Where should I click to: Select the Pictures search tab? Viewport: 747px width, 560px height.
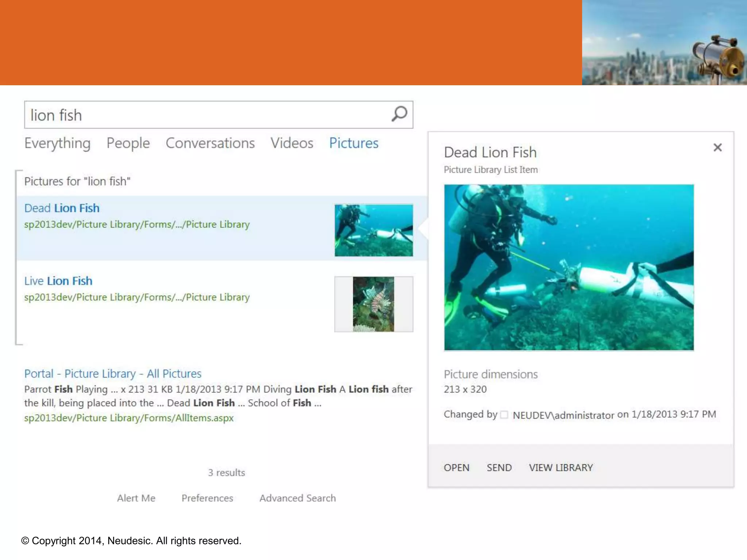[353, 143]
